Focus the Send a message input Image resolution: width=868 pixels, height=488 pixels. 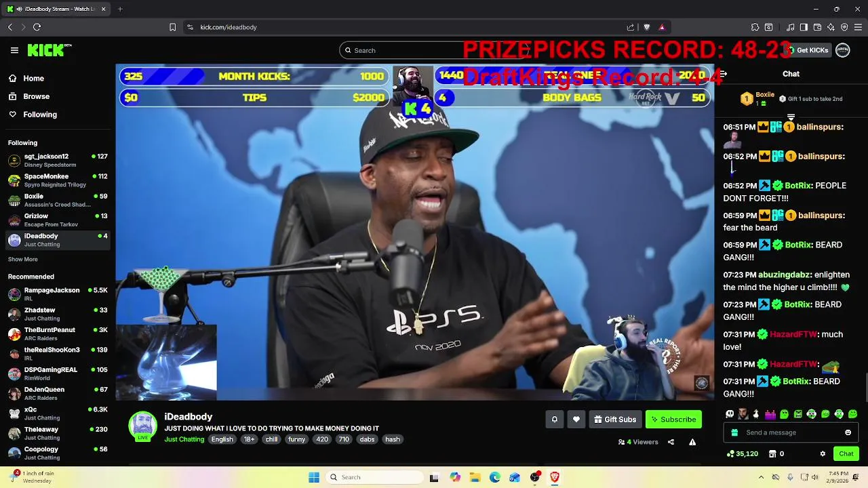click(x=791, y=432)
